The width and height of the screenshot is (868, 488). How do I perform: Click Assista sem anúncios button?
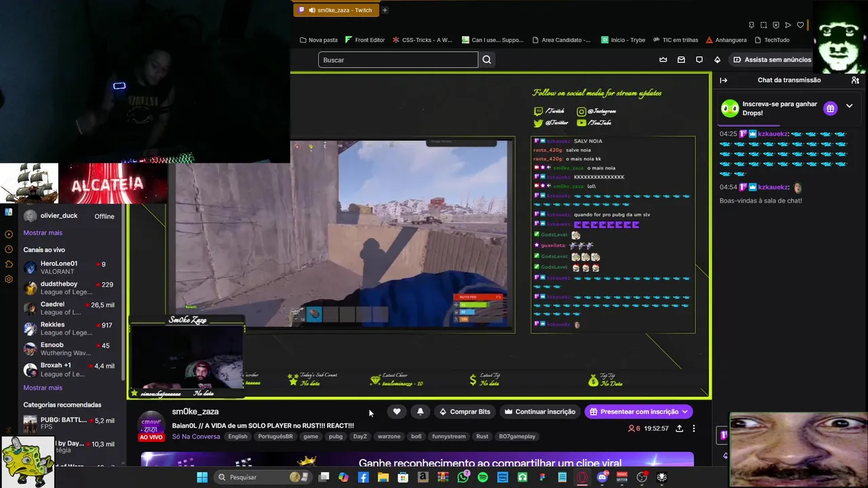772,60
